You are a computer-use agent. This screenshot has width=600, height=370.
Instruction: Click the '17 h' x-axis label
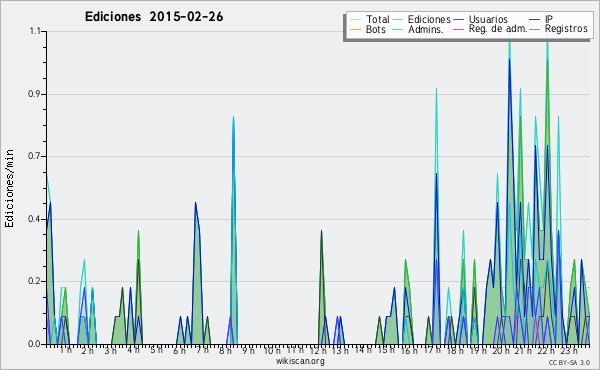coord(432,350)
